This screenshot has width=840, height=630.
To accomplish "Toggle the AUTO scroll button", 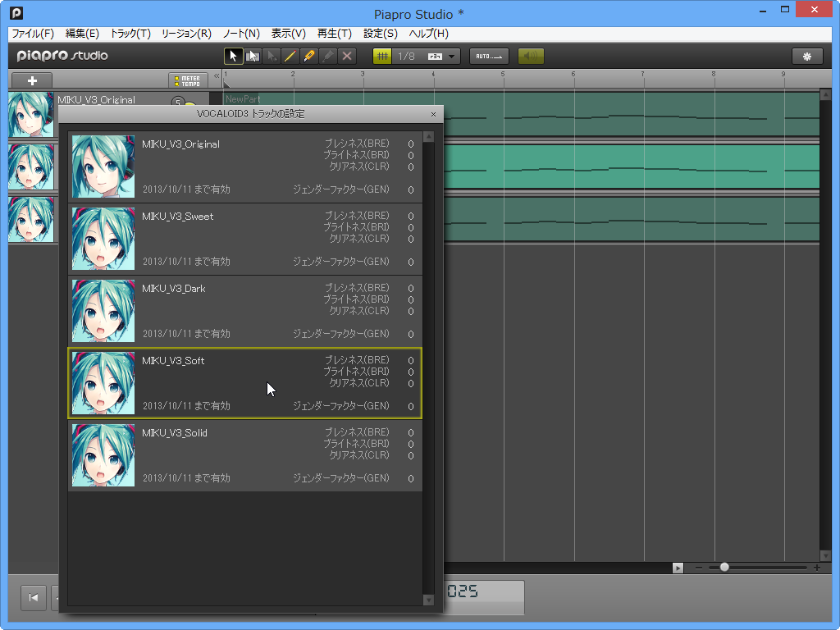I will pos(489,57).
